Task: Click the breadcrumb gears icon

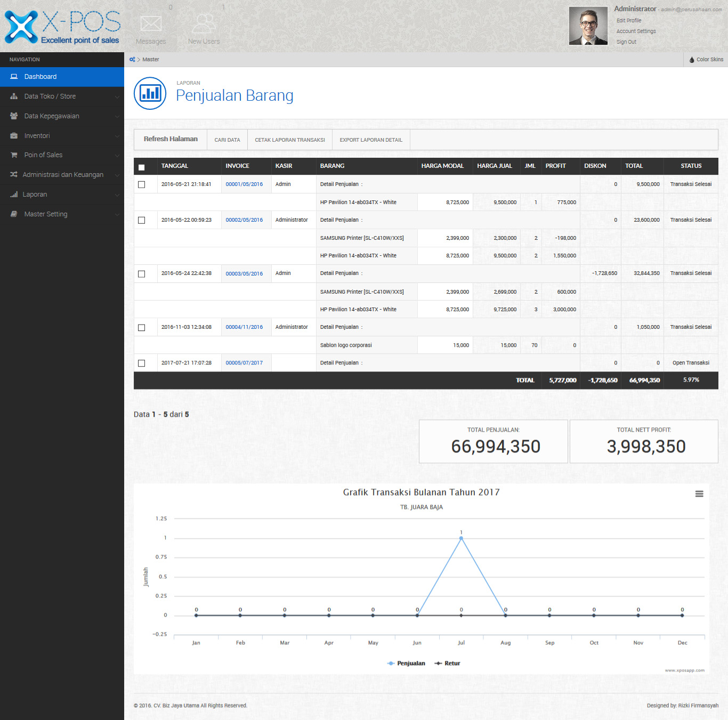Action: 132,60
